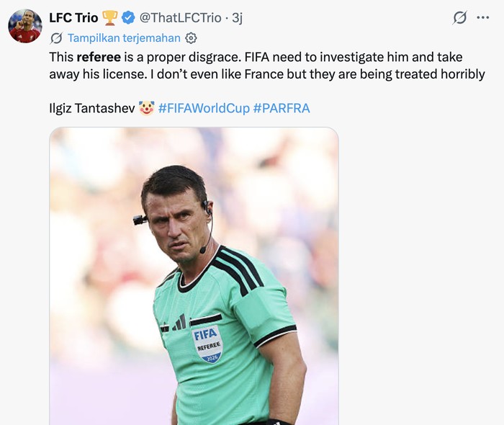Open the Grok explain icon at top right
This screenshot has width=504, height=425.
459,17
